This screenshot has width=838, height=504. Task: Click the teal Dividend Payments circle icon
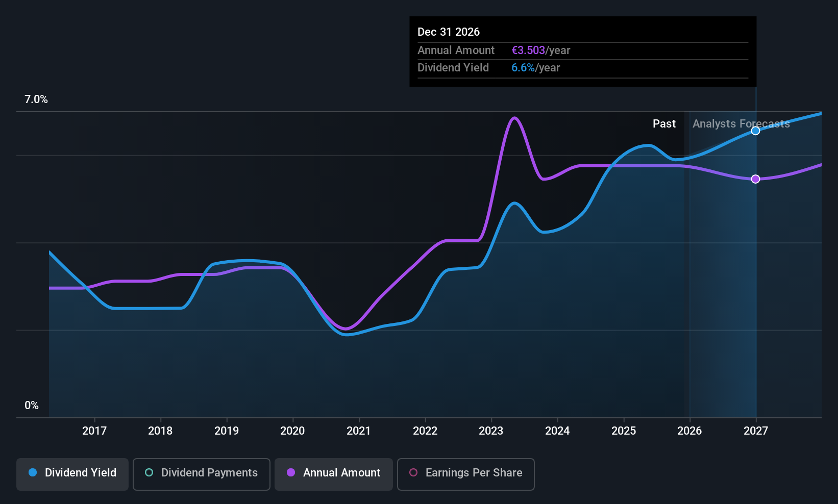(149, 473)
